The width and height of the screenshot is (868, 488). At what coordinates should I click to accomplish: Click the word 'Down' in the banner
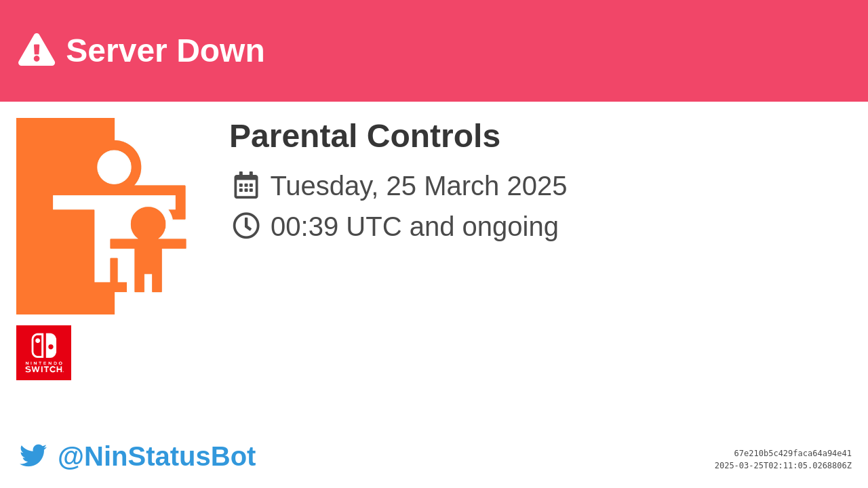[220, 51]
